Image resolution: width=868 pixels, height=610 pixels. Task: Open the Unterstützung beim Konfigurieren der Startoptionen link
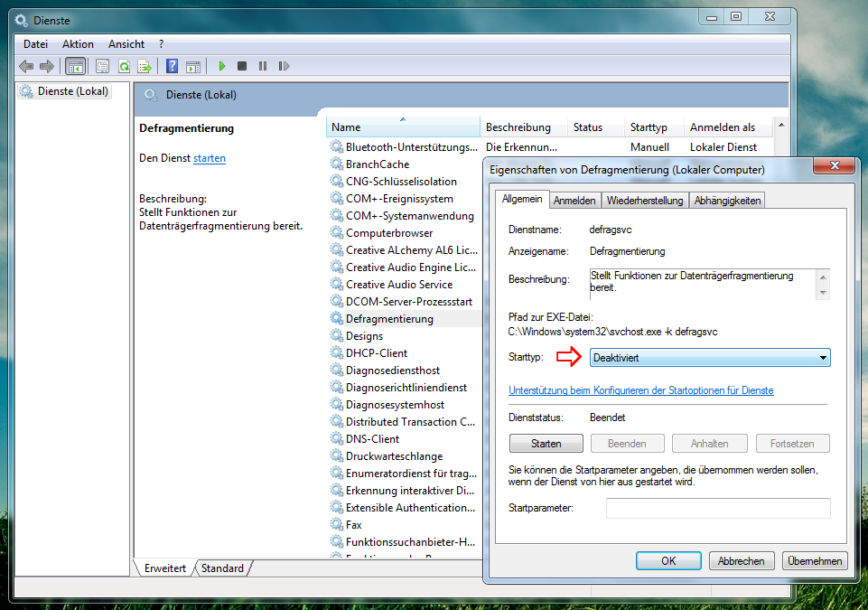click(641, 390)
